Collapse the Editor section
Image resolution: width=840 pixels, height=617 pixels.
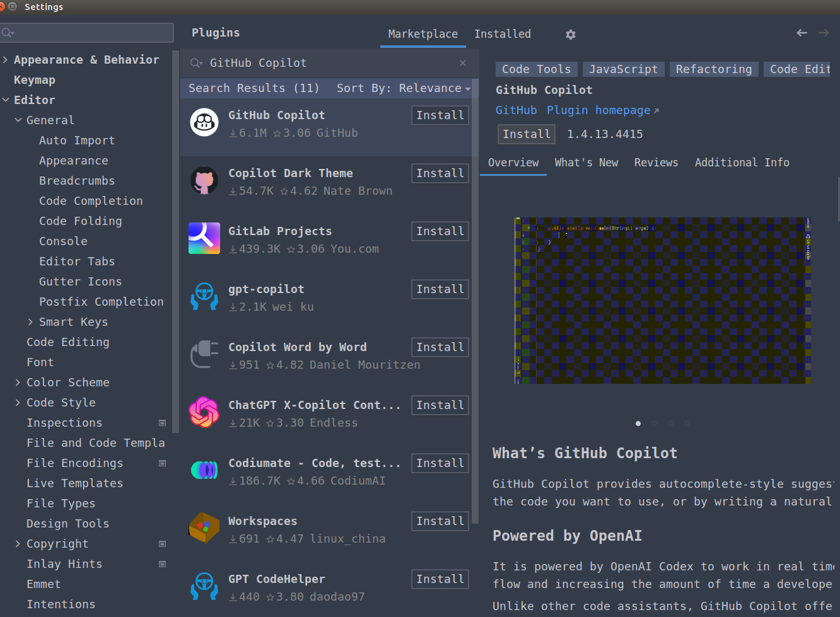[x=6, y=100]
